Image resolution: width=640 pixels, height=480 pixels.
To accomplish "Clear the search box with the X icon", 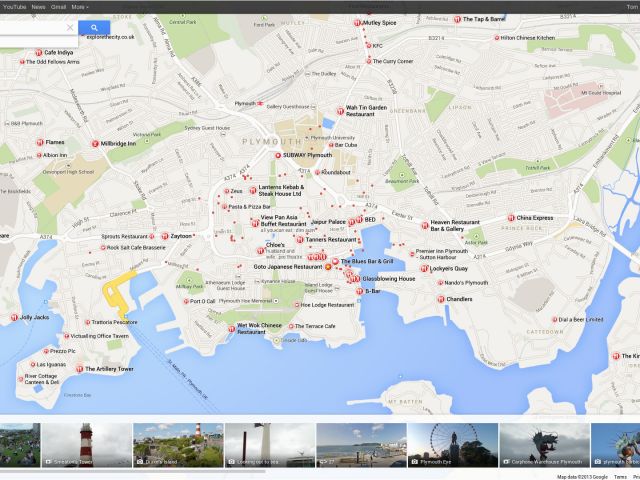I will [70, 27].
